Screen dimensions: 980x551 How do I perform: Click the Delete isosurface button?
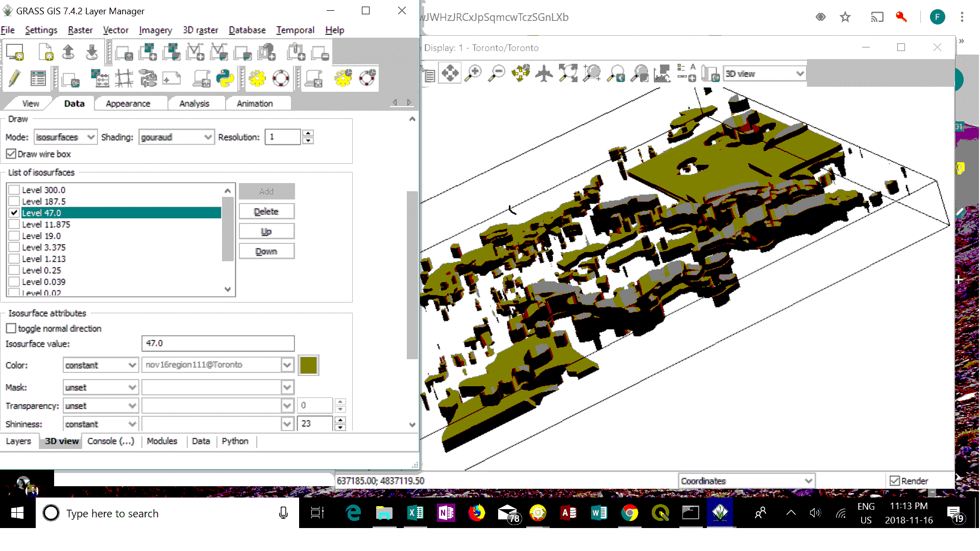pos(266,211)
